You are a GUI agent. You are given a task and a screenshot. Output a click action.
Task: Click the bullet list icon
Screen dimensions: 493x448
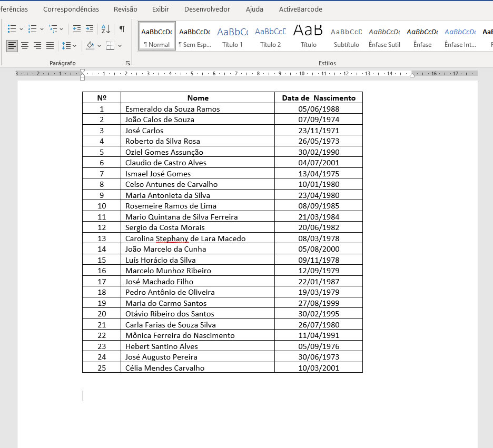12,29
